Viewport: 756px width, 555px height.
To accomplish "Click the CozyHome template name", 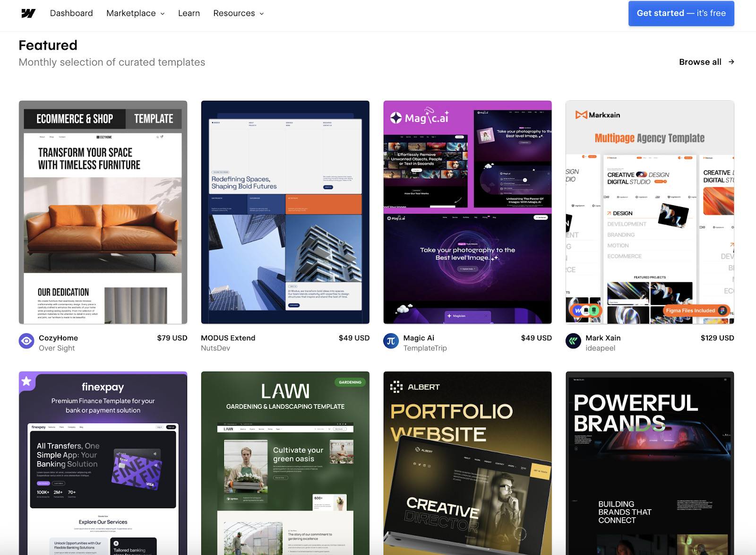I will [x=59, y=338].
